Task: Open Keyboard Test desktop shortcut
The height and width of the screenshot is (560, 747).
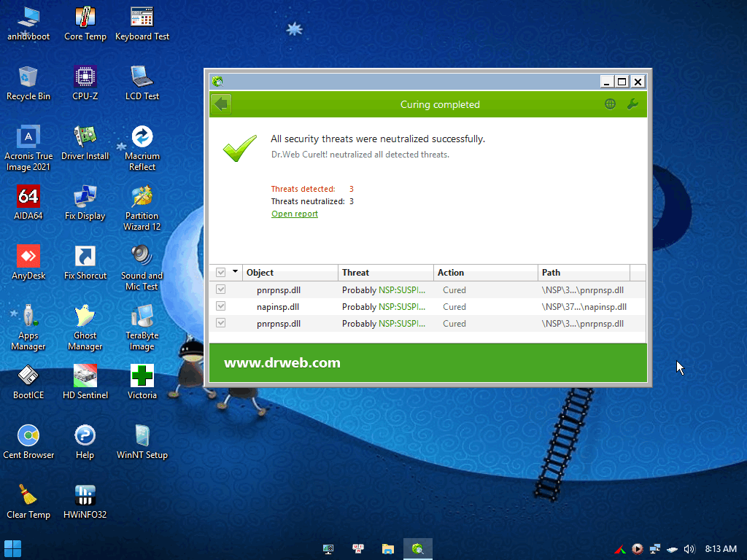Action: click(142, 24)
